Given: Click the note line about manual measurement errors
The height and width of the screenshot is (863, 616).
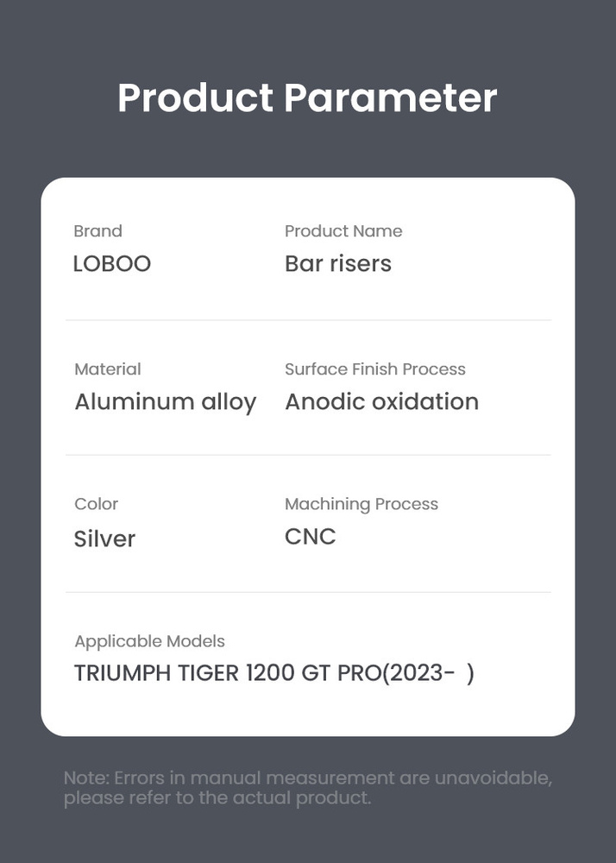Looking at the screenshot, I should [x=307, y=778].
